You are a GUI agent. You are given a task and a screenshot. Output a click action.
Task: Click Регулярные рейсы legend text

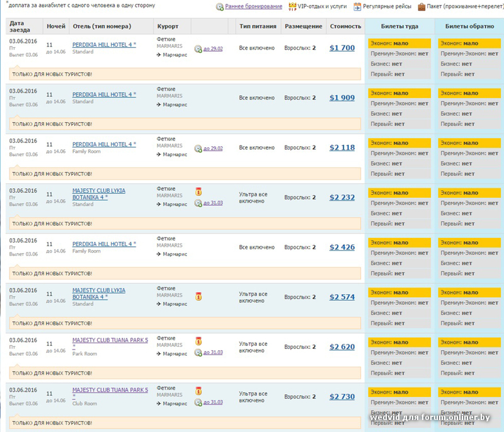tap(387, 6)
